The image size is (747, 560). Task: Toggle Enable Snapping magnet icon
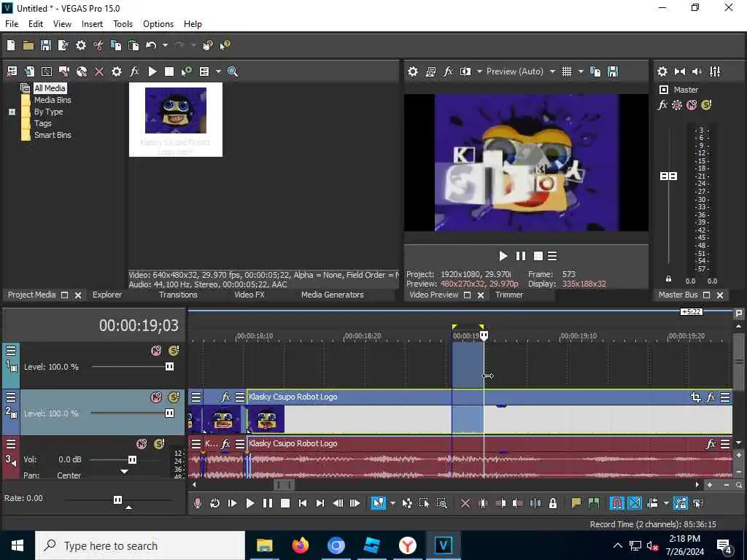617,503
